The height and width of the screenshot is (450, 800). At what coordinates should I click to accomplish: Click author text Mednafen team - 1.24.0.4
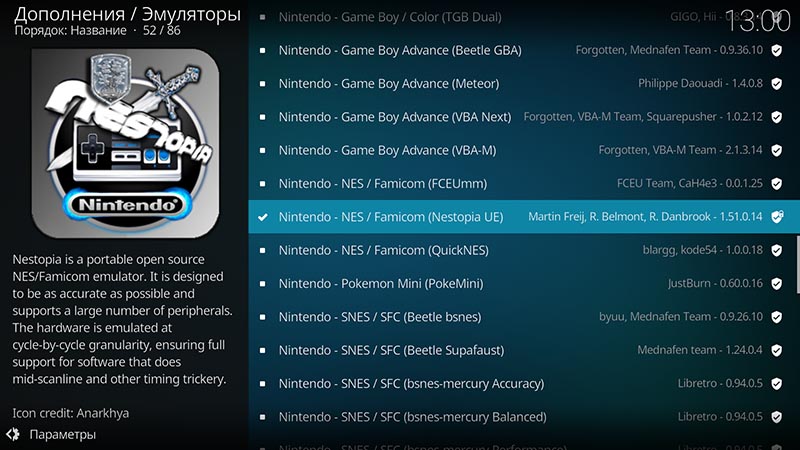click(700, 350)
